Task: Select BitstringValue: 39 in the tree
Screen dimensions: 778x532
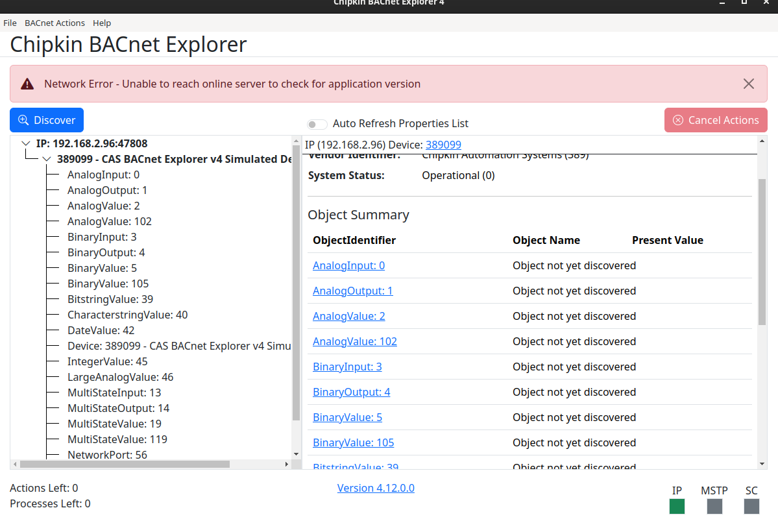Action: [x=110, y=299]
